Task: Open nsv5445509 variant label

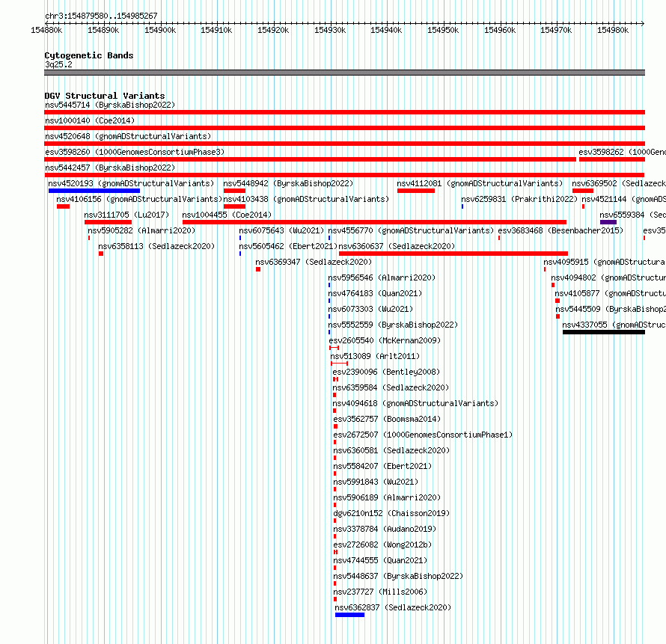Action: tap(611, 309)
